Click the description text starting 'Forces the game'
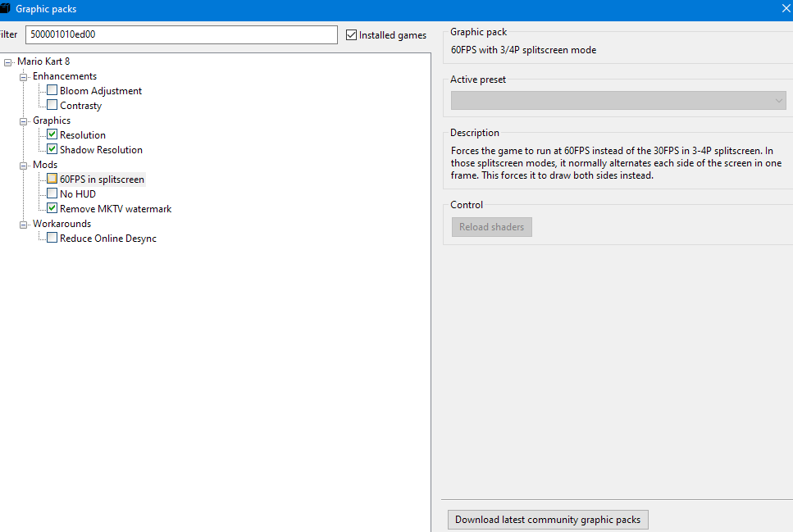The width and height of the screenshot is (793, 532). tap(616, 163)
